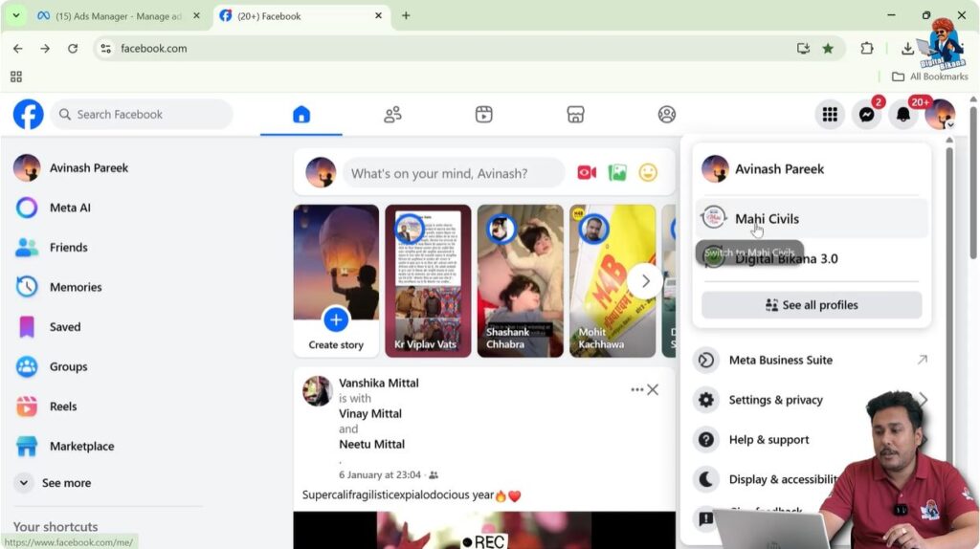The height and width of the screenshot is (549, 980).
Task: Open Meta Business Suite
Action: 812,360
